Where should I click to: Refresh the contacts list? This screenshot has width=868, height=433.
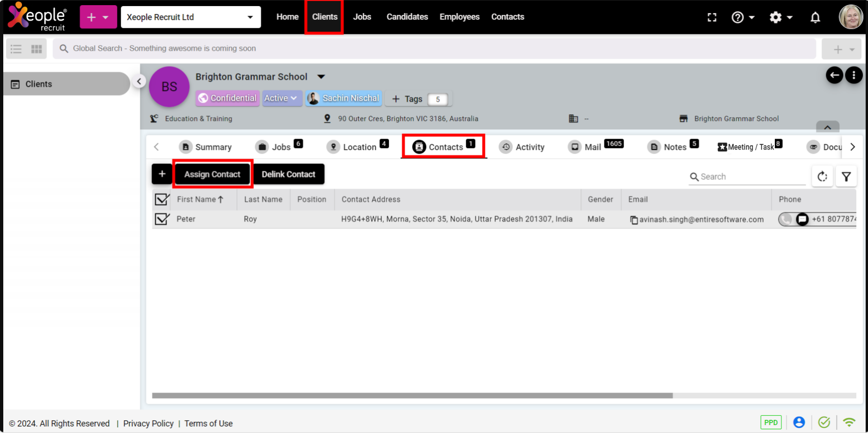[823, 177]
